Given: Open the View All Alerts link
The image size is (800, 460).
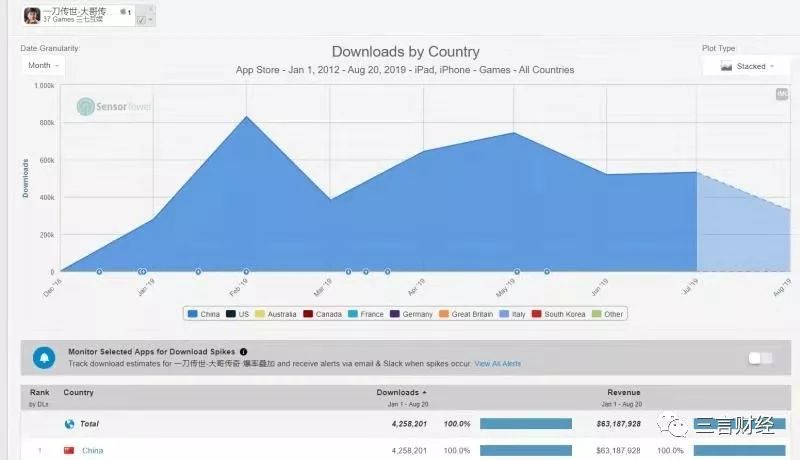Looking at the screenshot, I should (498, 364).
